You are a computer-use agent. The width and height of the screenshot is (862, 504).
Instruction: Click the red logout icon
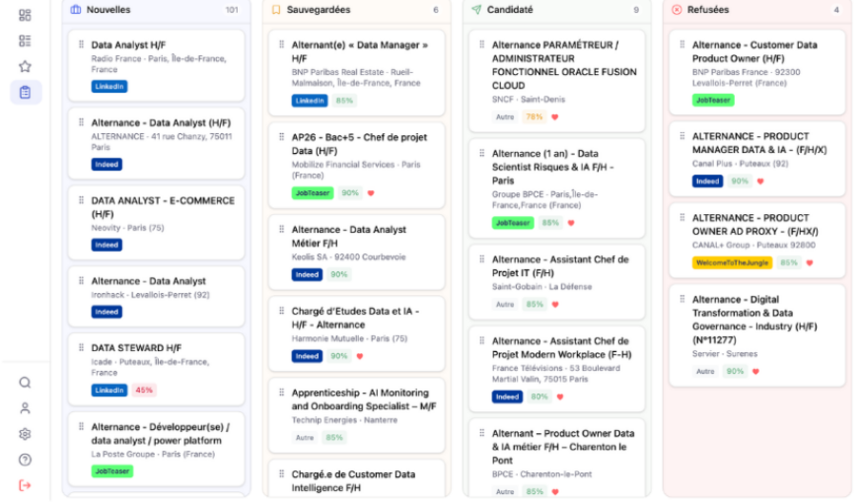[25, 486]
